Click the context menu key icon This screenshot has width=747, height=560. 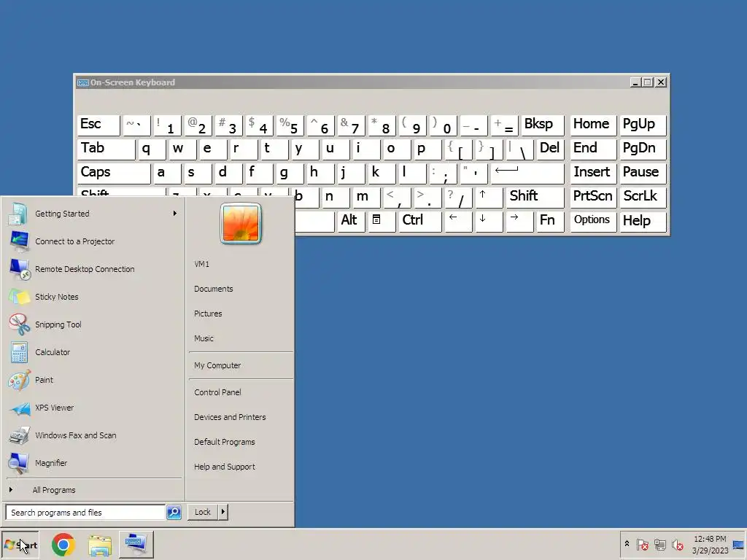pyautogui.click(x=382, y=222)
